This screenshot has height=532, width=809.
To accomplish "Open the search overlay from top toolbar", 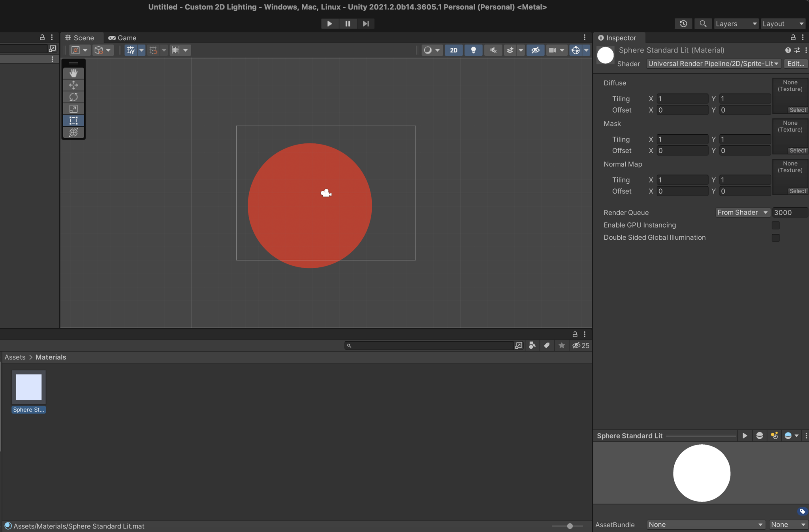I will click(x=703, y=24).
